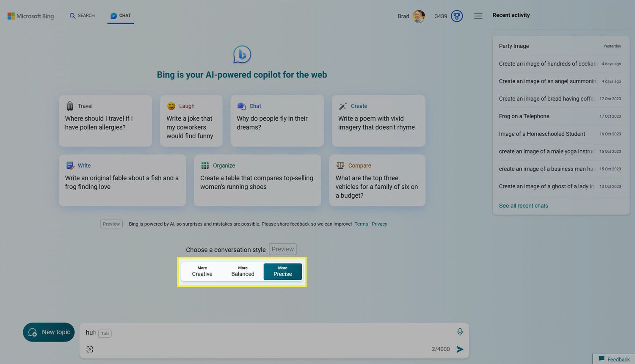Choose the Travel pollen allergies suggestion card
635x364 pixels.
[105, 121]
